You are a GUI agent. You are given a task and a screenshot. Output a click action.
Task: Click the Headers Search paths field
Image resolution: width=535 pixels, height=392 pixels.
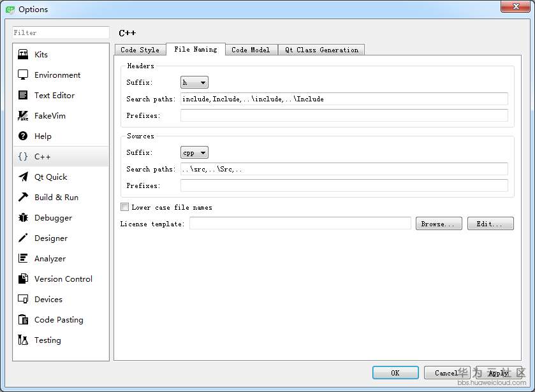(344, 99)
